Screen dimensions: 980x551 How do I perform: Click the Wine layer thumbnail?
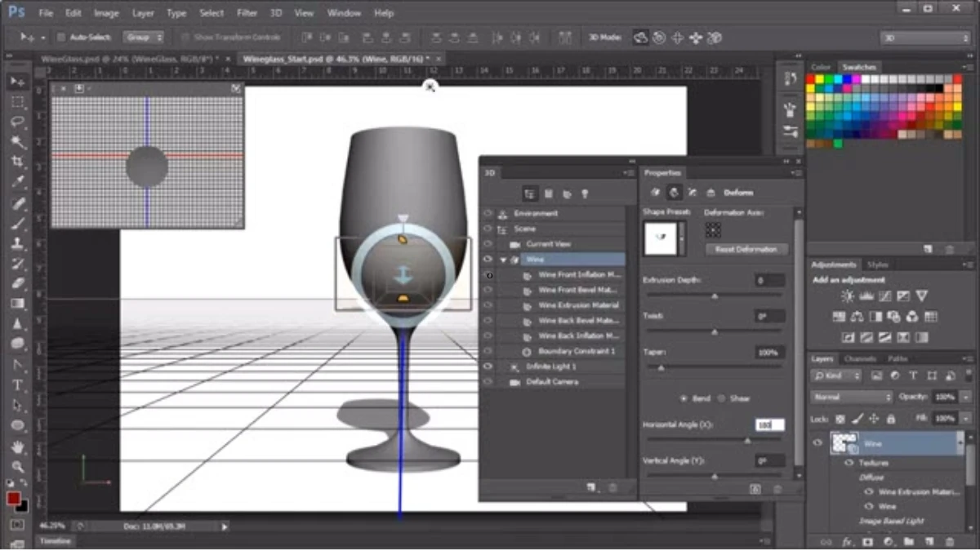point(844,443)
